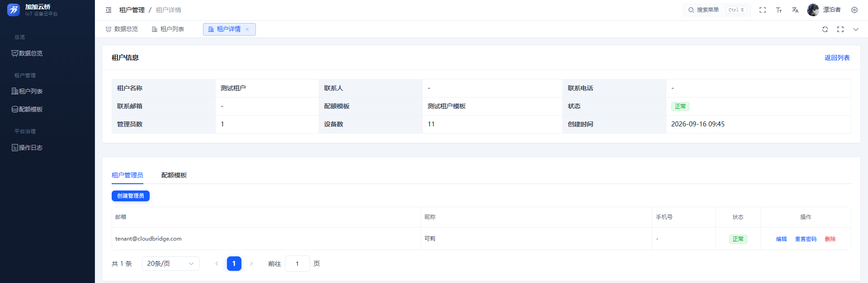
Task: Click the creation time 2026-09-16 09:45
Action: pyautogui.click(x=698, y=124)
